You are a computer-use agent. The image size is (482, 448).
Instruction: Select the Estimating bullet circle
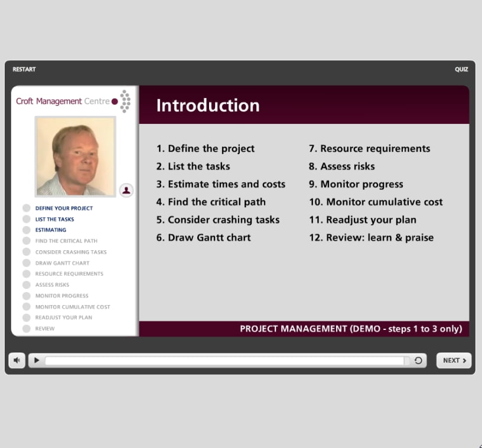coord(27,230)
